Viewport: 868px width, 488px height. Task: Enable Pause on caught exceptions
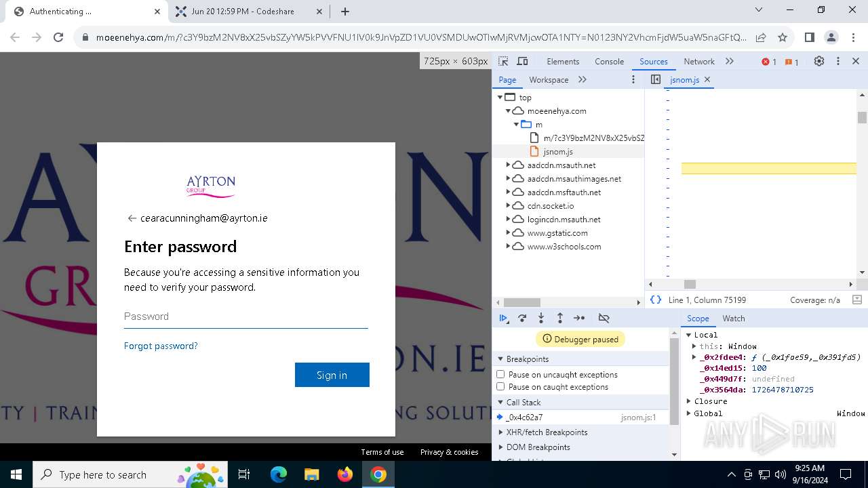500,386
